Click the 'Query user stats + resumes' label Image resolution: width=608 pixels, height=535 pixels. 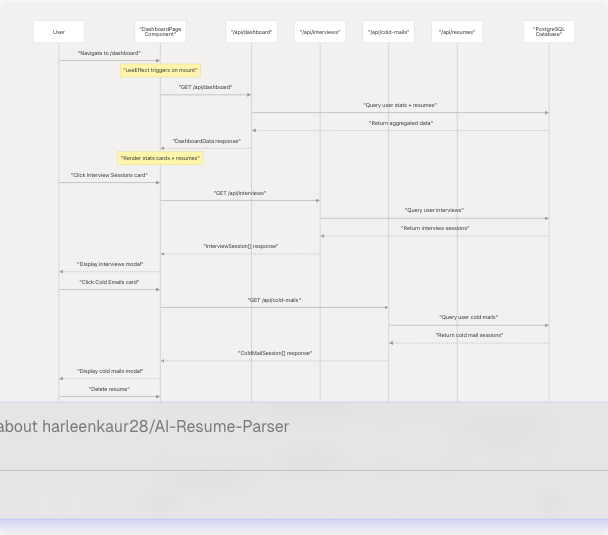[399, 105]
